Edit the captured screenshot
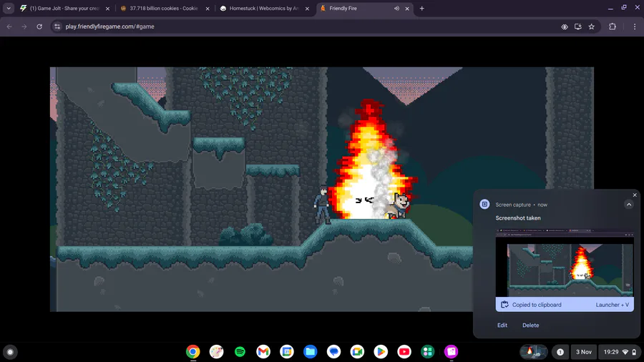This screenshot has width=644, height=362. [x=502, y=325]
